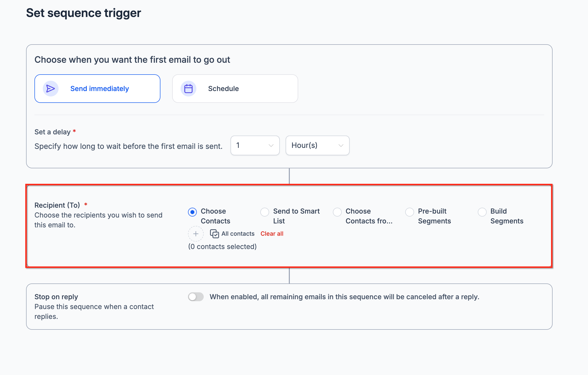This screenshot has height=375, width=588.
Task: Select Choose Contacts radio button
Action: pos(192,212)
